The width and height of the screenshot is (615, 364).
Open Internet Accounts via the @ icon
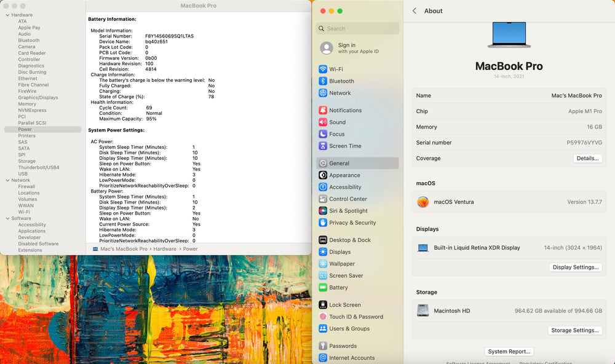pos(323,358)
